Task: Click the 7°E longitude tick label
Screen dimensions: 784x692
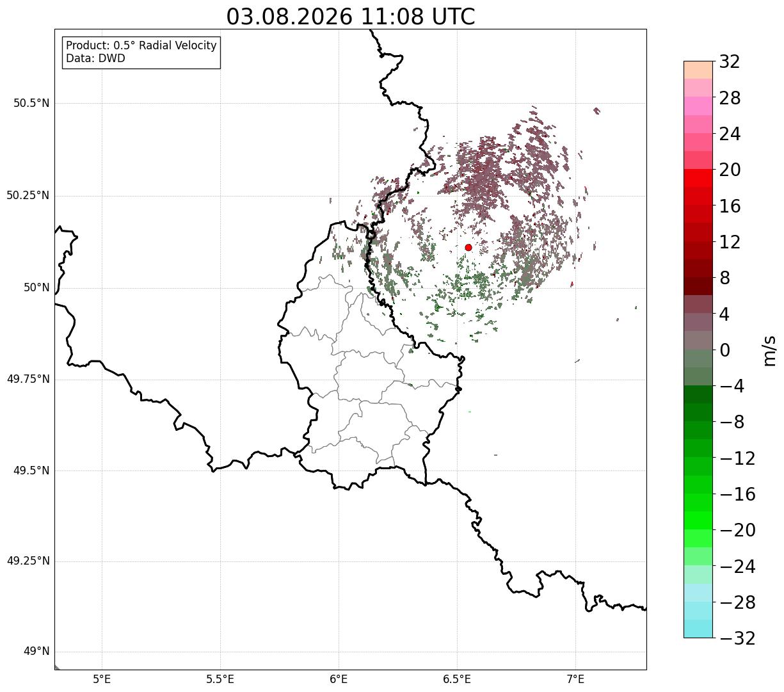Action: coord(575,679)
